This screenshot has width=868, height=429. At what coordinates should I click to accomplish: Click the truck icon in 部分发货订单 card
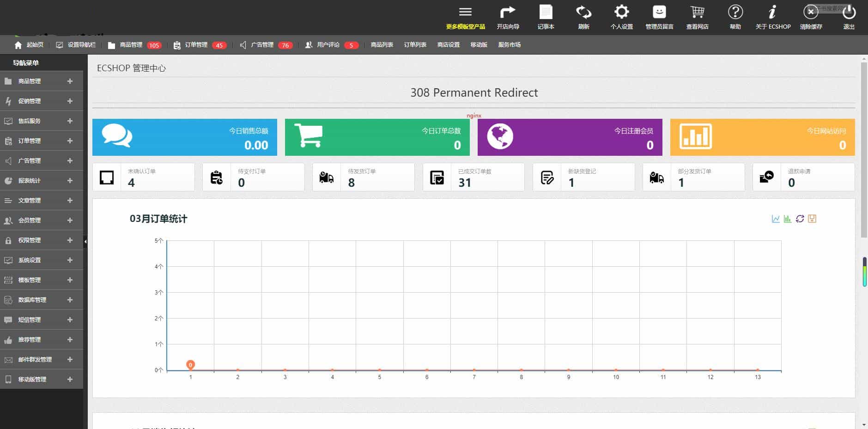pyautogui.click(x=656, y=178)
